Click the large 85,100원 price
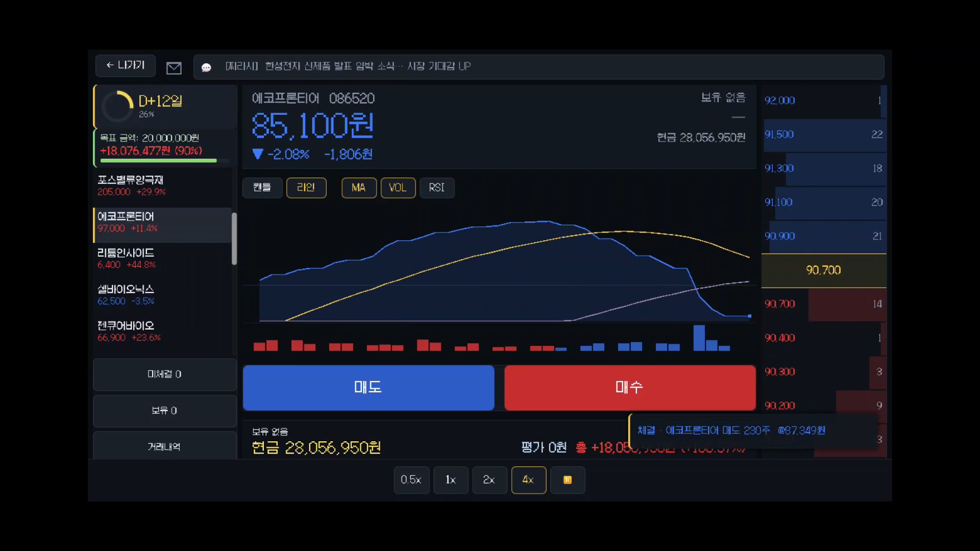Image resolution: width=980 pixels, height=551 pixels. click(x=313, y=126)
